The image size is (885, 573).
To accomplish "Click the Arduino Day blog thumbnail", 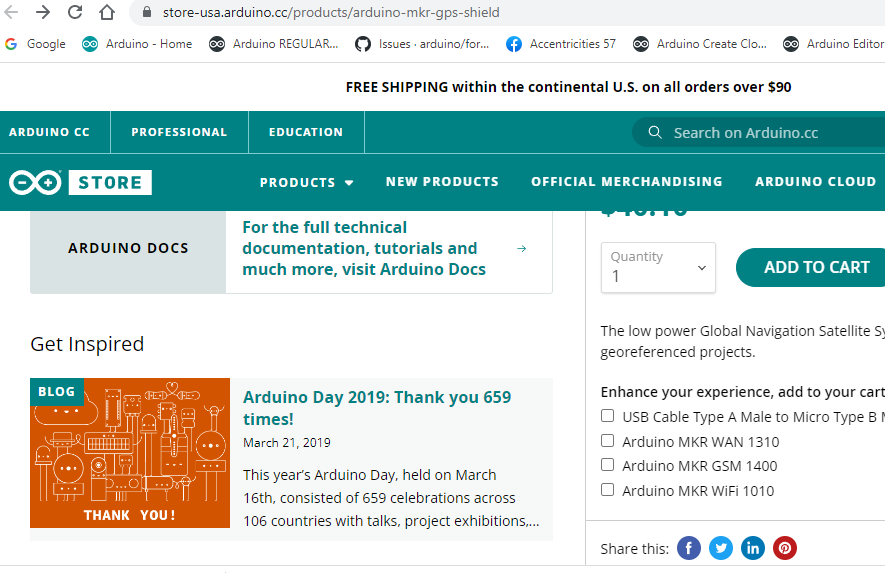I will coord(130,453).
